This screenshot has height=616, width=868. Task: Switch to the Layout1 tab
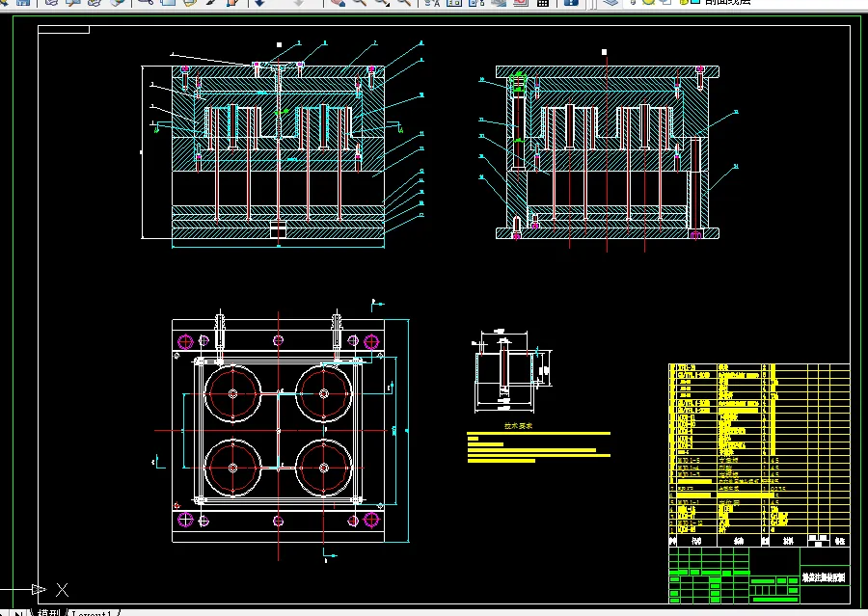pyautogui.click(x=93, y=613)
